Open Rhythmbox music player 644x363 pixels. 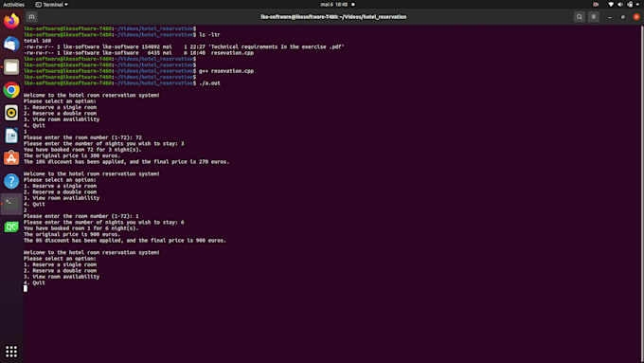(x=11, y=113)
